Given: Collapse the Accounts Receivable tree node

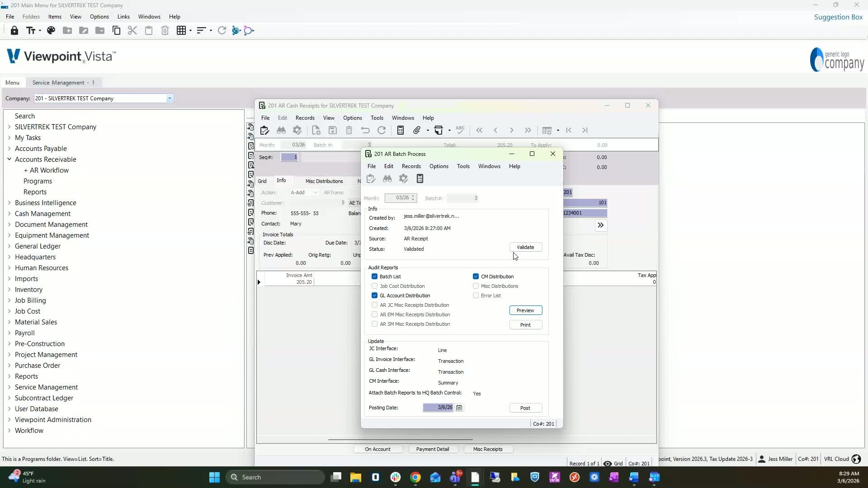Looking at the screenshot, I should [9, 160].
